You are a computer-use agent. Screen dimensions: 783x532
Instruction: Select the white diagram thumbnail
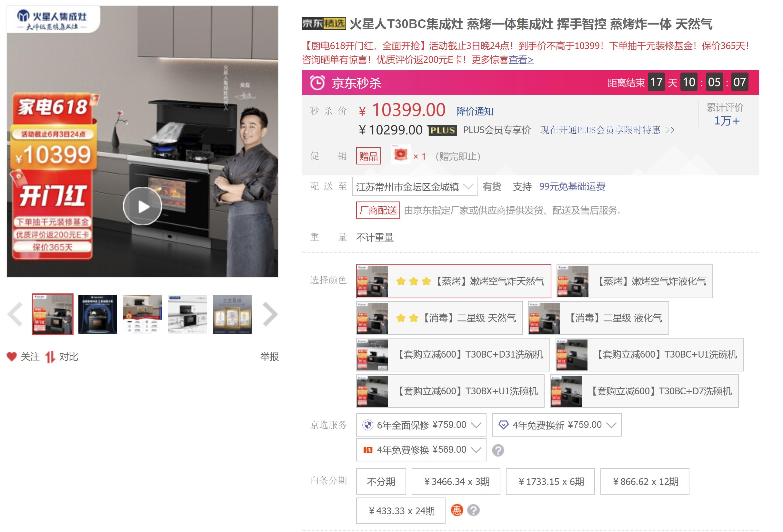187,314
